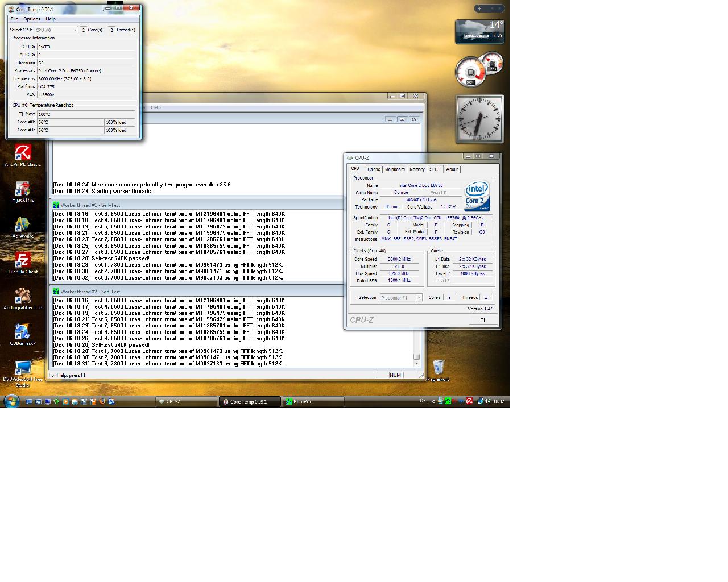This screenshot has height=582, width=728.
Task: Open the Ad-Aware desktop icon
Action: [x=23, y=228]
